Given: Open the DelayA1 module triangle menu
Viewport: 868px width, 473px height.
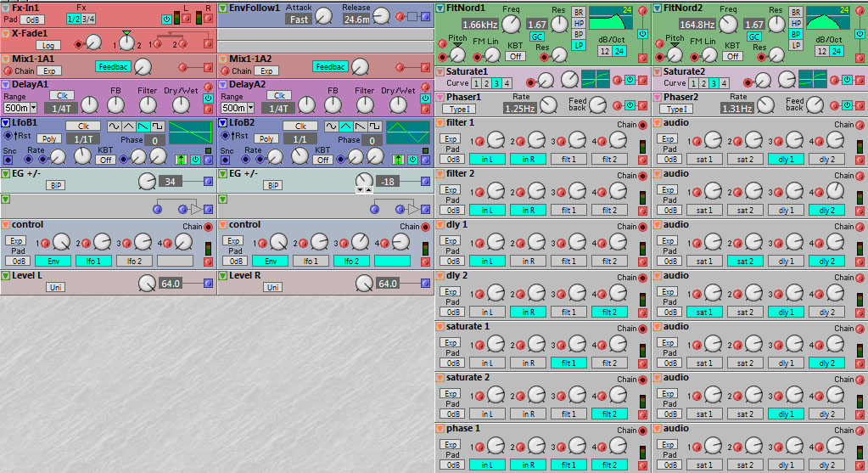Looking at the screenshot, I should (x=6, y=84).
